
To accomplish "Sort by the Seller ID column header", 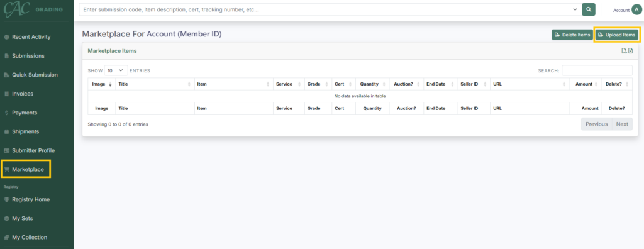I will [474, 84].
